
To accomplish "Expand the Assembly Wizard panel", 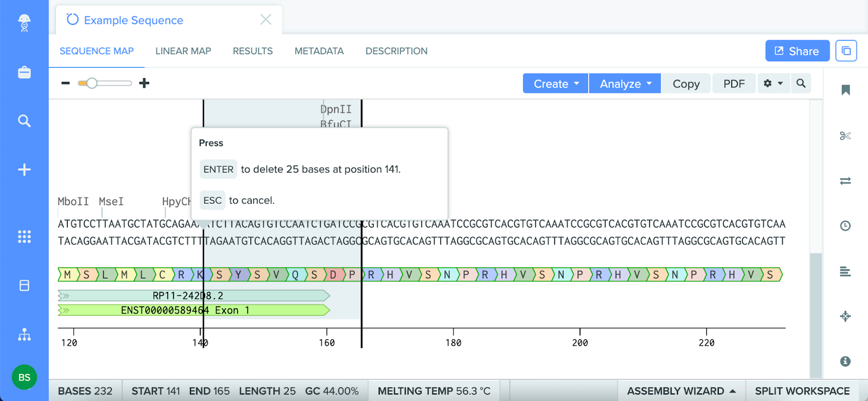I will (681, 391).
